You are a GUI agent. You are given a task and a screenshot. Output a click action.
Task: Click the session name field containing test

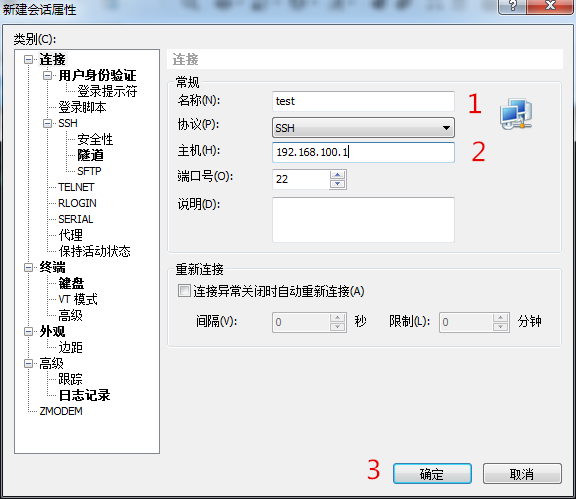pos(363,101)
